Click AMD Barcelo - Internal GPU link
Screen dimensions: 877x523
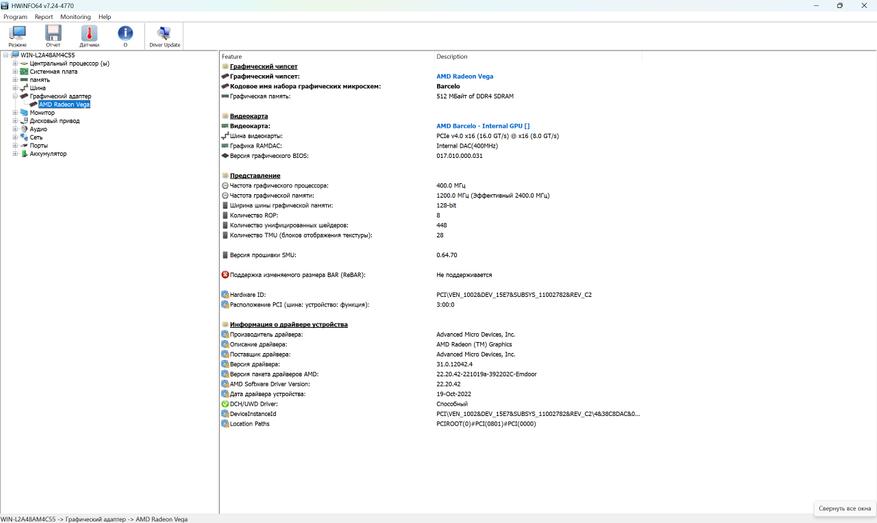pos(483,126)
